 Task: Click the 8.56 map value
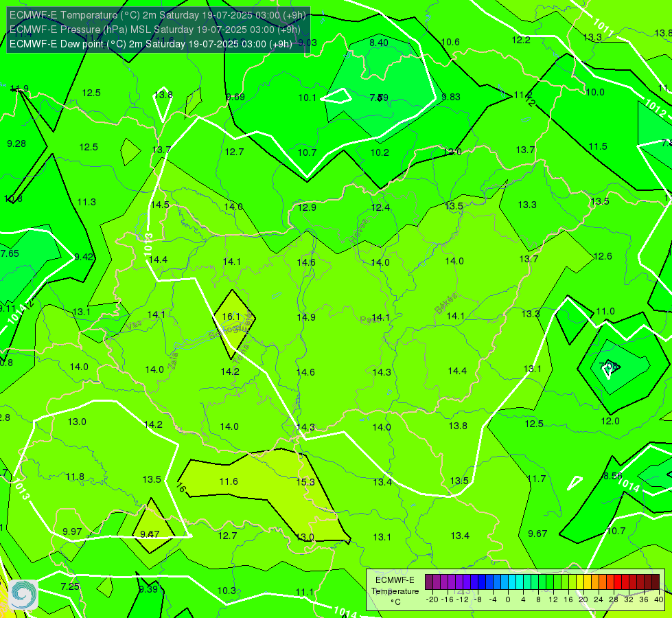click(x=613, y=476)
